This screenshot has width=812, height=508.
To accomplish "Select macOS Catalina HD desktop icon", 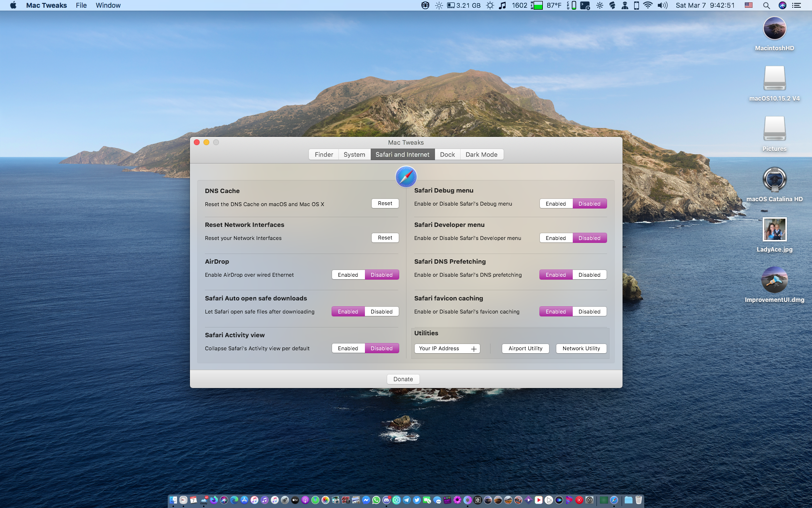I will pos(774,179).
